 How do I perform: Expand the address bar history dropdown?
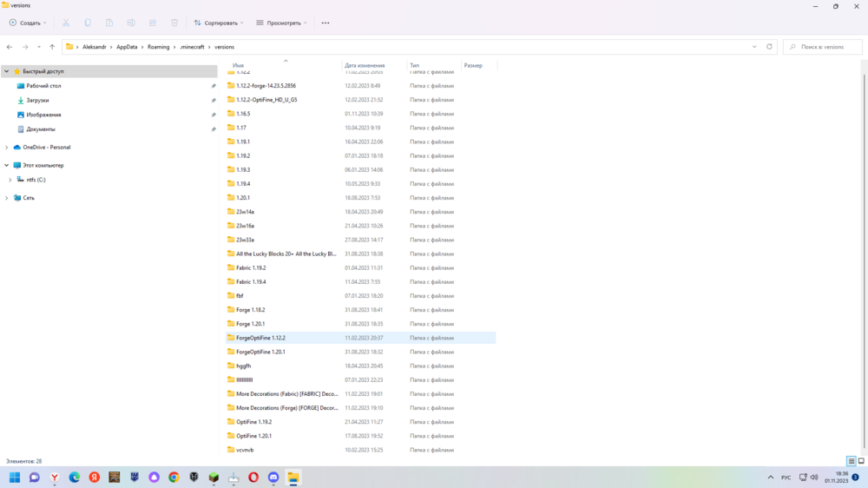(x=754, y=47)
